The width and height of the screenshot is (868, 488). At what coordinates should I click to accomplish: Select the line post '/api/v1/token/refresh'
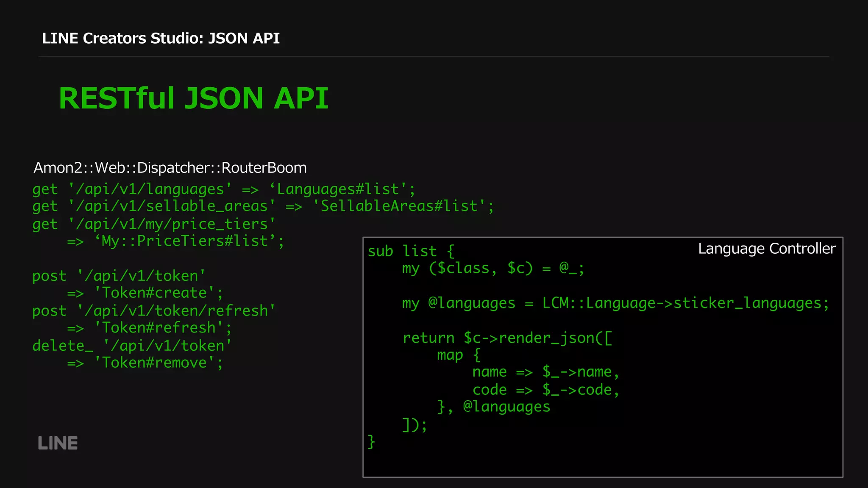tap(154, 311)
